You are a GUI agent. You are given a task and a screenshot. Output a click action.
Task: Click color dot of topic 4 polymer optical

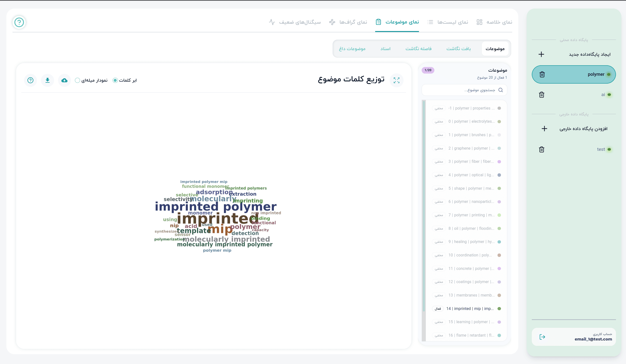click(499, 175)
